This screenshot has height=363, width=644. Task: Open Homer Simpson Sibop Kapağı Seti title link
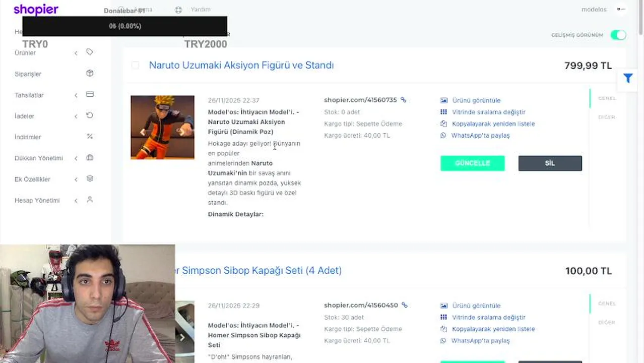pyautogui.click(x=259, y=270)
